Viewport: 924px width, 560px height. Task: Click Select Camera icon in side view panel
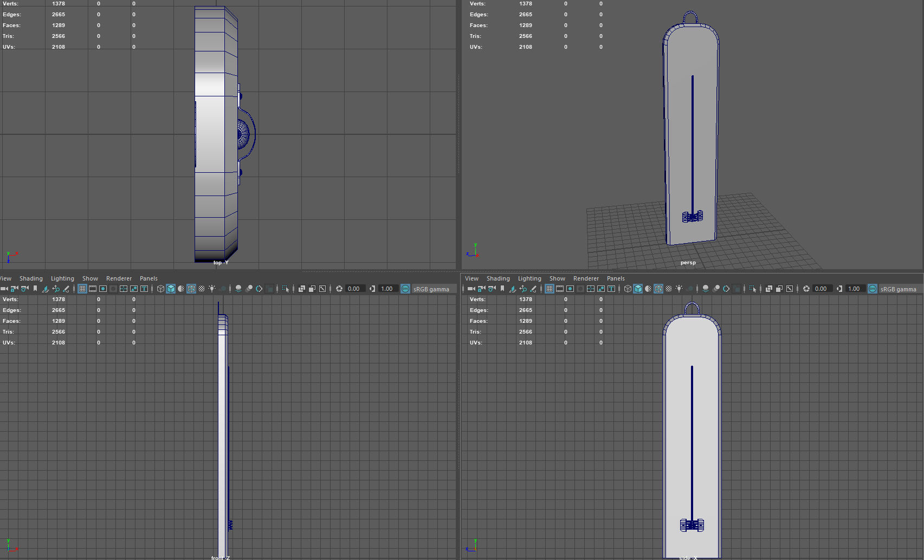click(471, 289)
